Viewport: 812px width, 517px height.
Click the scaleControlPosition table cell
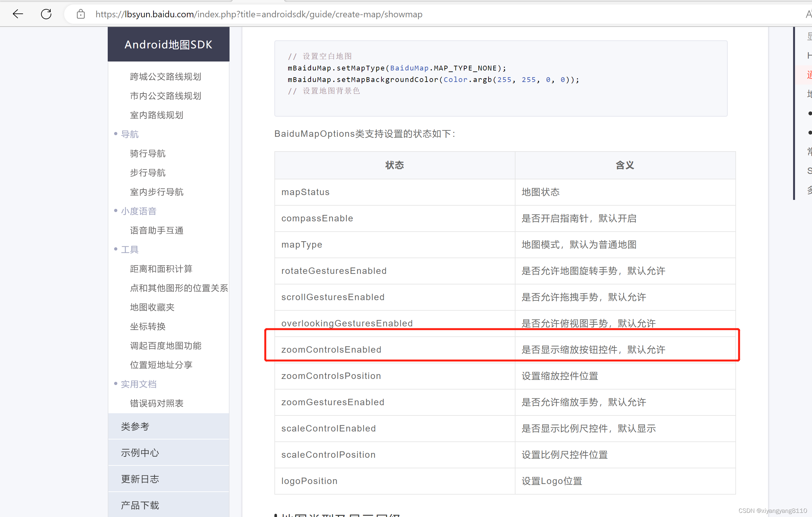pyautogui.click(x=395, y=455)
